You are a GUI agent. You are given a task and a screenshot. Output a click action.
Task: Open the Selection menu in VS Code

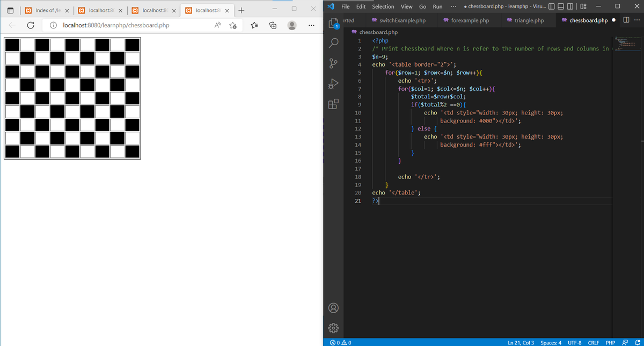(x=383, y=6)
